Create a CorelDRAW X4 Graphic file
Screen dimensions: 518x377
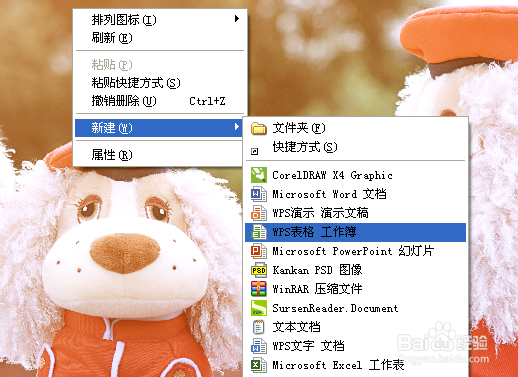tap(355, 175)
